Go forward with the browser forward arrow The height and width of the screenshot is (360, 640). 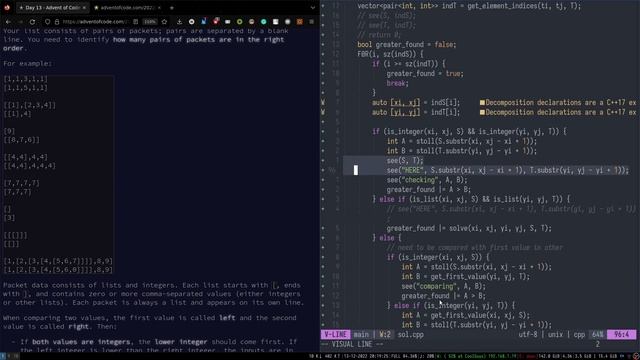[x=20, y=22]
